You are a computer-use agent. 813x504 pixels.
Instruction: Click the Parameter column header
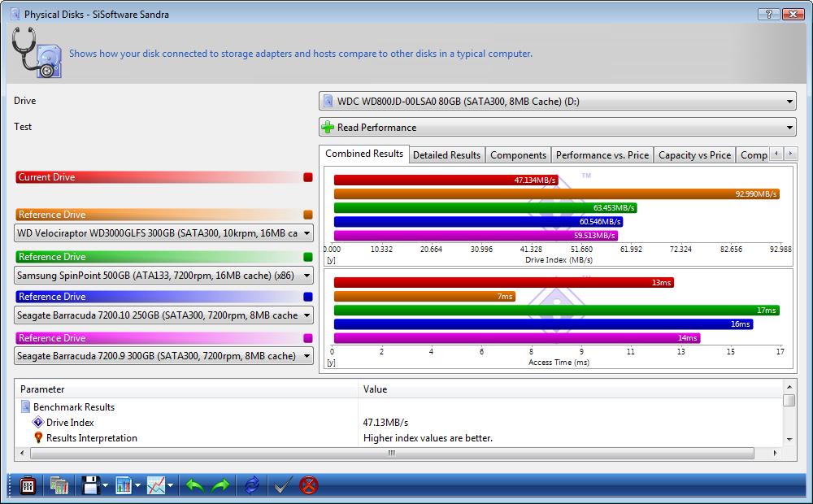187,389
